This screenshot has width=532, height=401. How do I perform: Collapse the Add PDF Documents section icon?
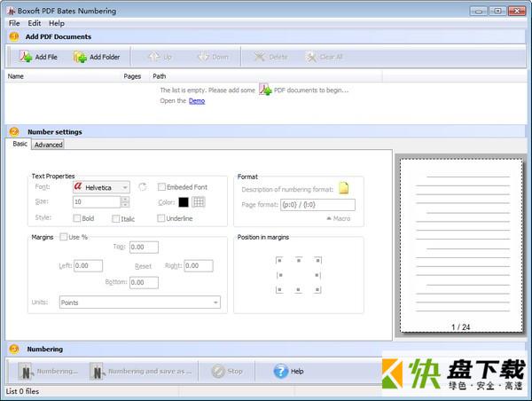14,36
